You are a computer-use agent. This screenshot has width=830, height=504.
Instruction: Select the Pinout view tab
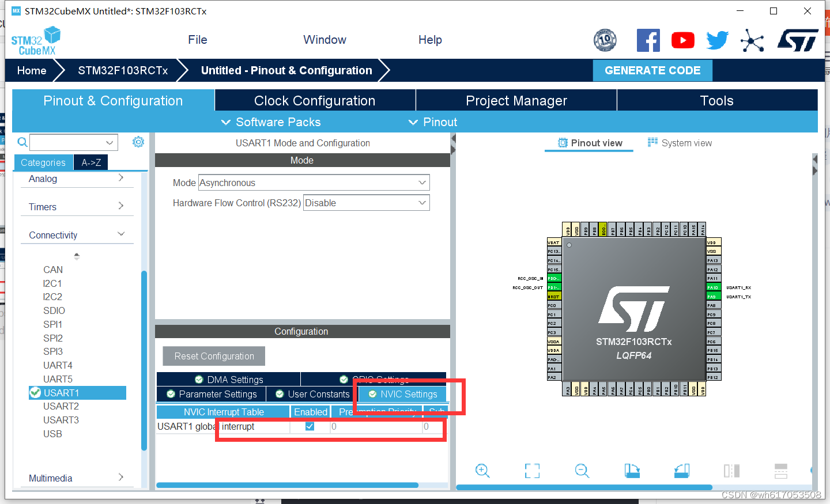coord(590,143)
